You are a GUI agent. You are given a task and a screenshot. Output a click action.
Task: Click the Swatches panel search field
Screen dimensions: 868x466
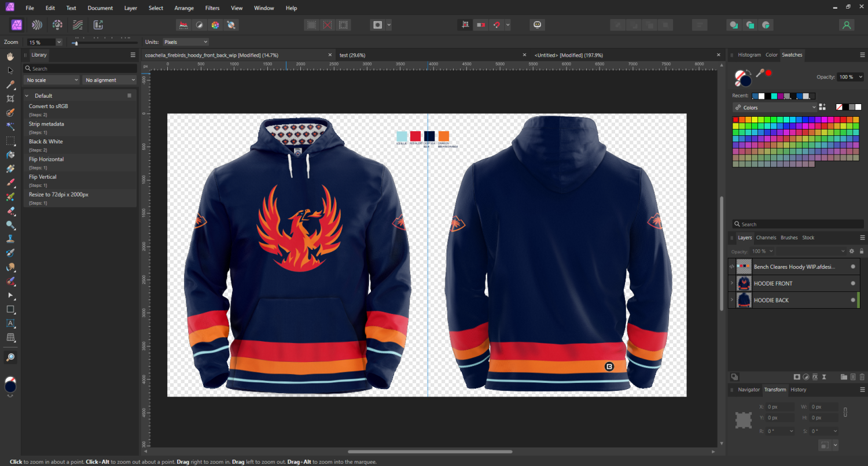[x=797, y=224]
